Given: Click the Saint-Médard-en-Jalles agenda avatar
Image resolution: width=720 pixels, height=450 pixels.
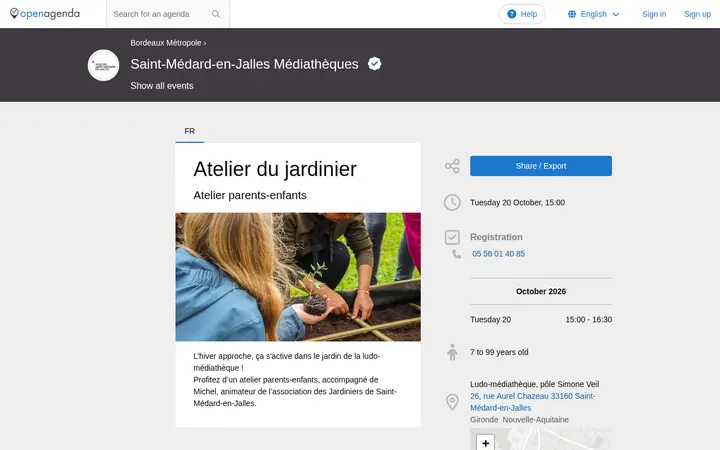Looking at the screenshot, I should pos(103,65).
